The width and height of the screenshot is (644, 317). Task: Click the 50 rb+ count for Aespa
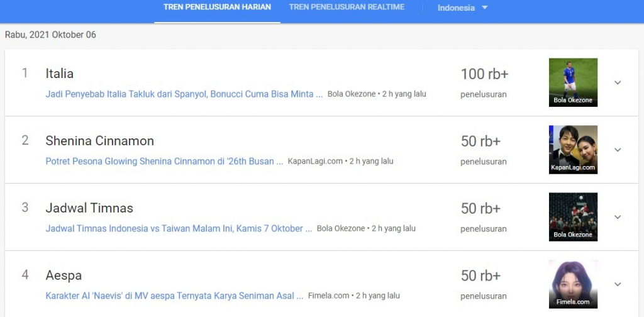[x=480, y=276]
